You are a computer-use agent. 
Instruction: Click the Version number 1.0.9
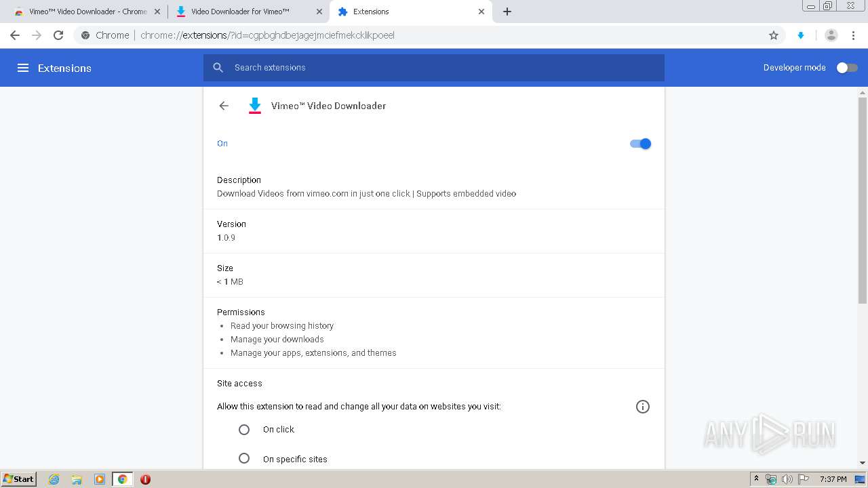226,238
